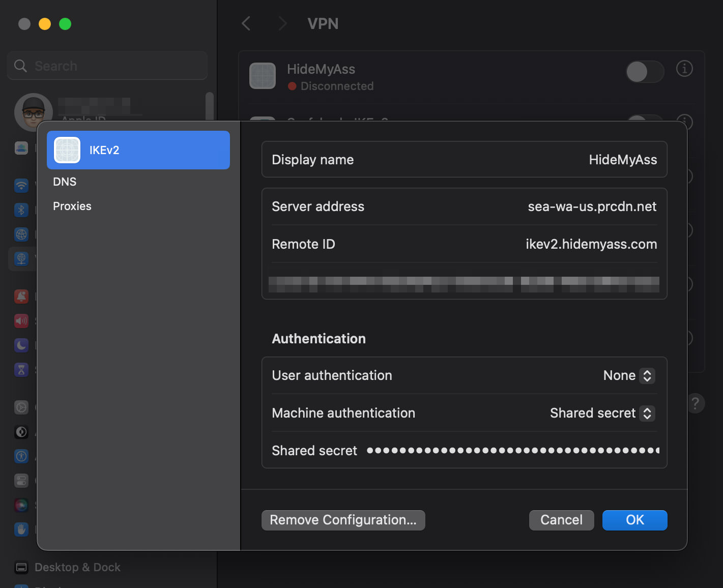Click the IKEv2 globe icon in dialog
Screen dimensions: 723x588
[67, 150]
